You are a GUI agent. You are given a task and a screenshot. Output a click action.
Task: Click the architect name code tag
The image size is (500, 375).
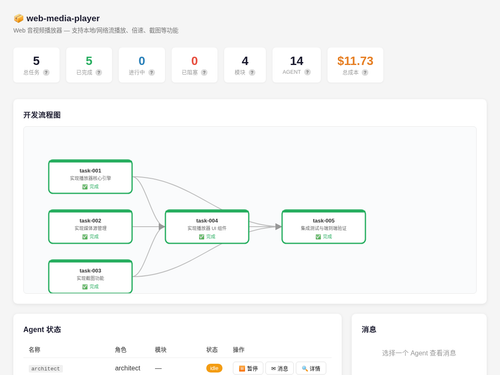pyautogui.click(x=45, y=369)
